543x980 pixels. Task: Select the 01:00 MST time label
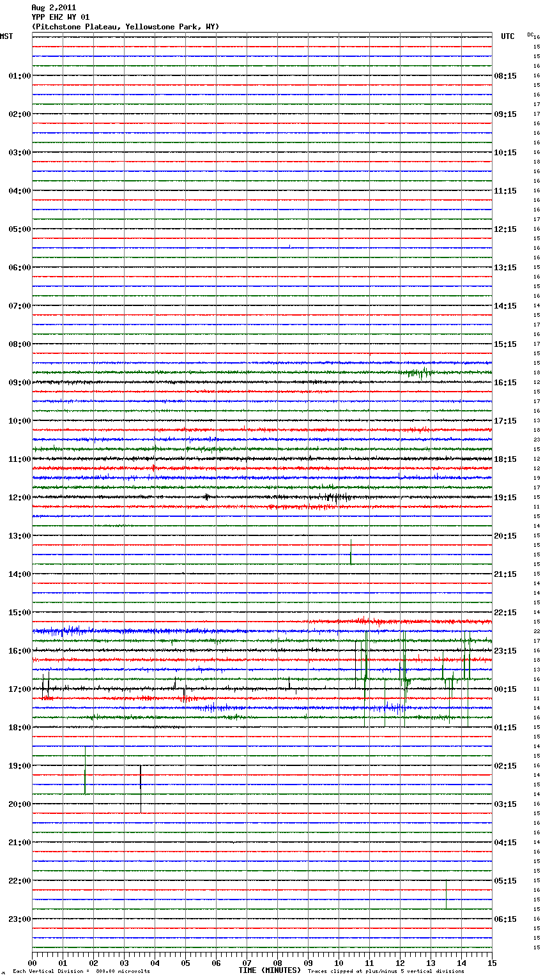[x=19, y=76]
